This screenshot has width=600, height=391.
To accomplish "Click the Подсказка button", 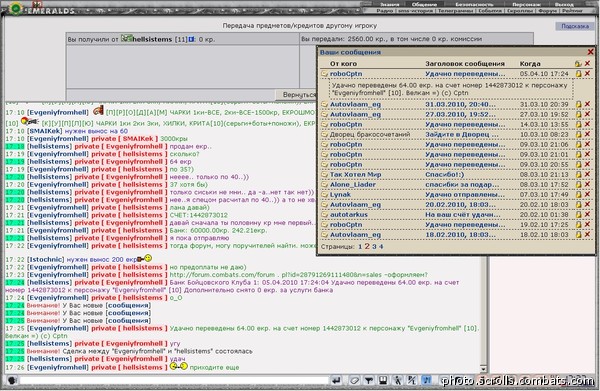I will 575,26.
